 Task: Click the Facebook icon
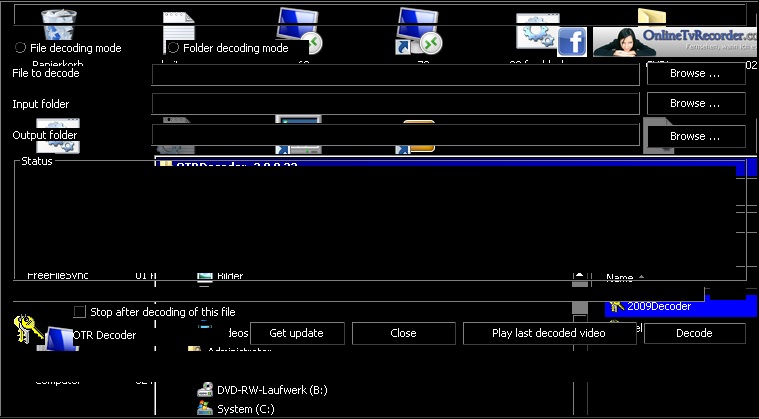click(x=572, y=41)
